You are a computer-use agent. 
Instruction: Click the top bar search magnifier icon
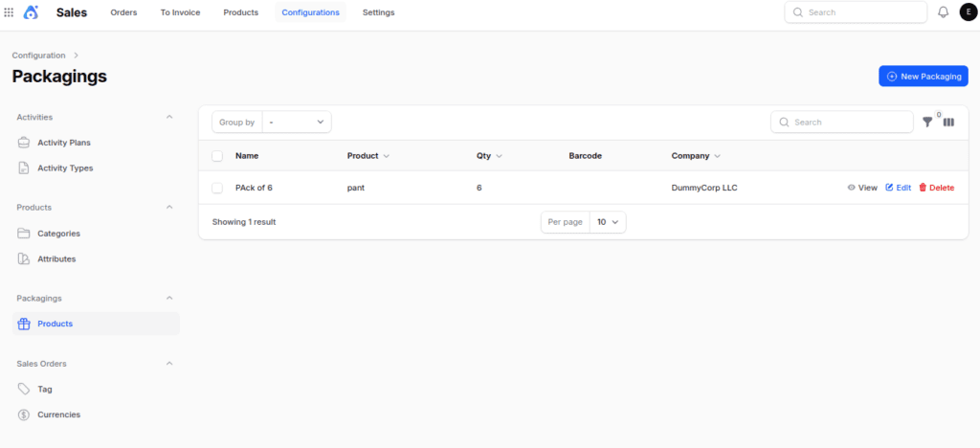tap(797, 11)
